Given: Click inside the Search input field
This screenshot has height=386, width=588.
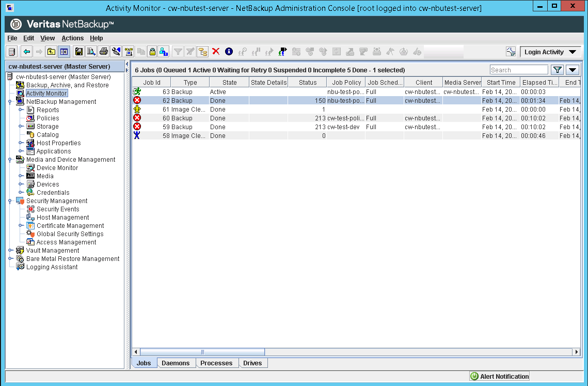Looking at the screenshot, I should [519, 69].
